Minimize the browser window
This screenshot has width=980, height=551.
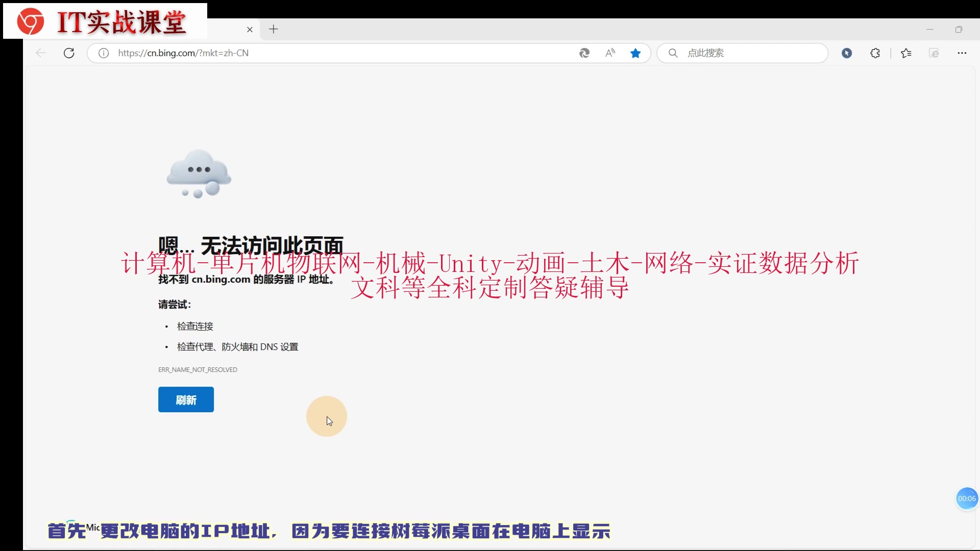point(930,30)
